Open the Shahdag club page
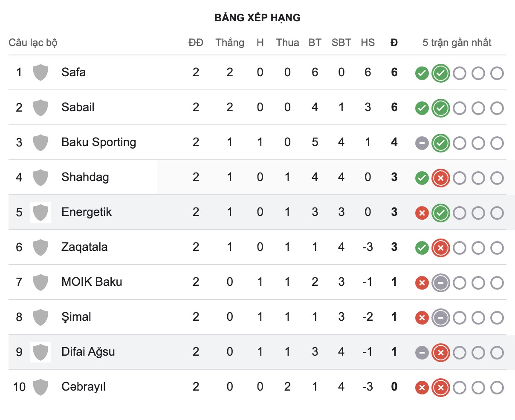This screenshot has height=420, width=515. (85, 177)
